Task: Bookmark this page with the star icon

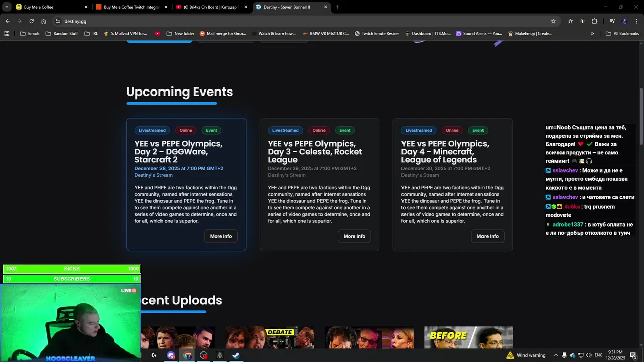Action: [x=553, y=21]
